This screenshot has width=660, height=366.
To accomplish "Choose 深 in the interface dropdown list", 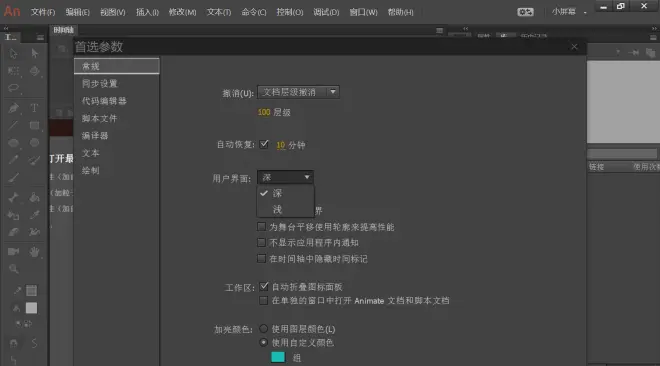I will click(x=285, y=193).
